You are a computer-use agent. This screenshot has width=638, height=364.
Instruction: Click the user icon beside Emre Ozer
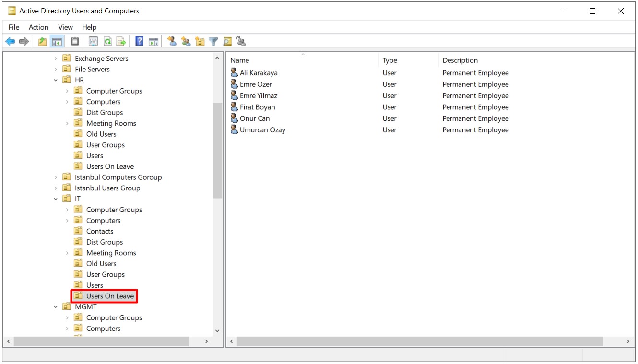coord(234,84)
